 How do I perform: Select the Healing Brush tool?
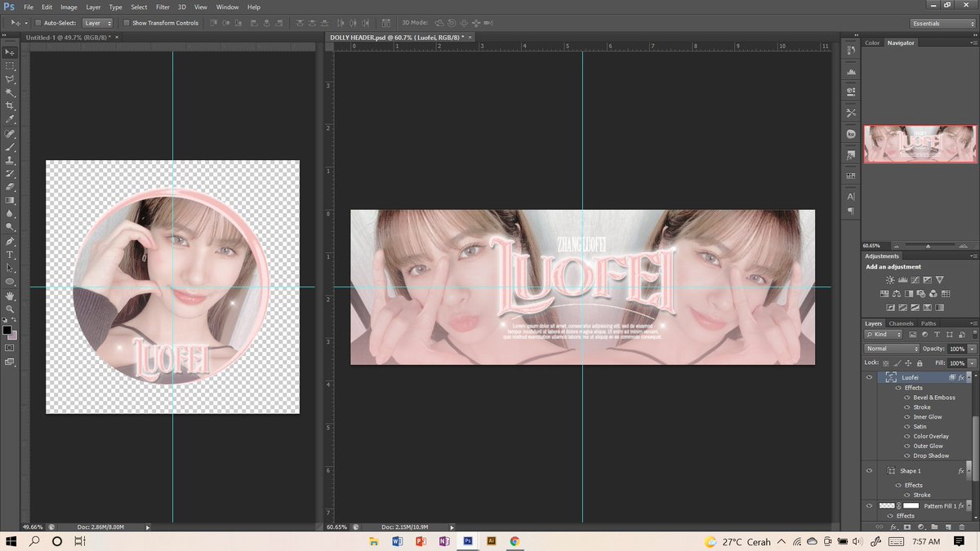[11, 133]
